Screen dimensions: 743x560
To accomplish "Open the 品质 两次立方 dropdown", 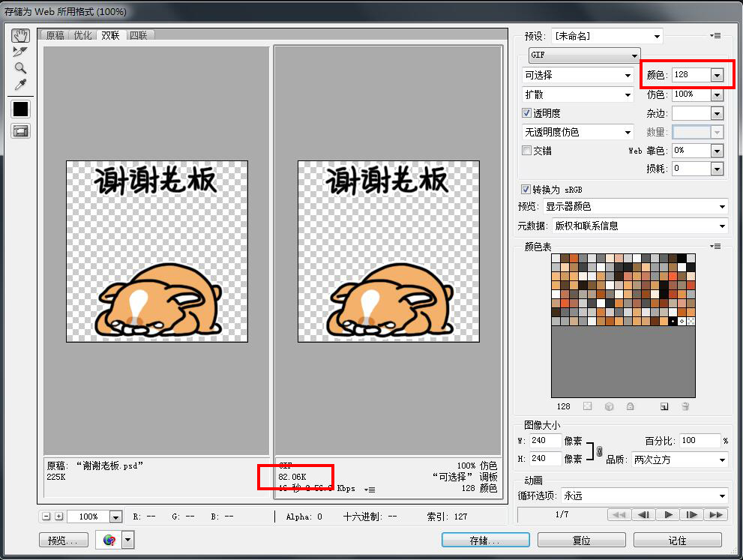I will 679,460.
